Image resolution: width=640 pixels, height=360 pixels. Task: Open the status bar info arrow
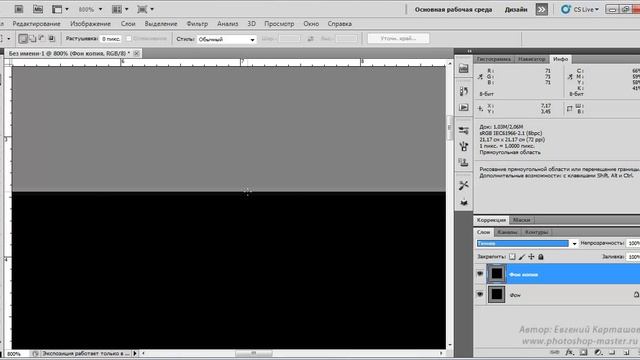[135, 353]
